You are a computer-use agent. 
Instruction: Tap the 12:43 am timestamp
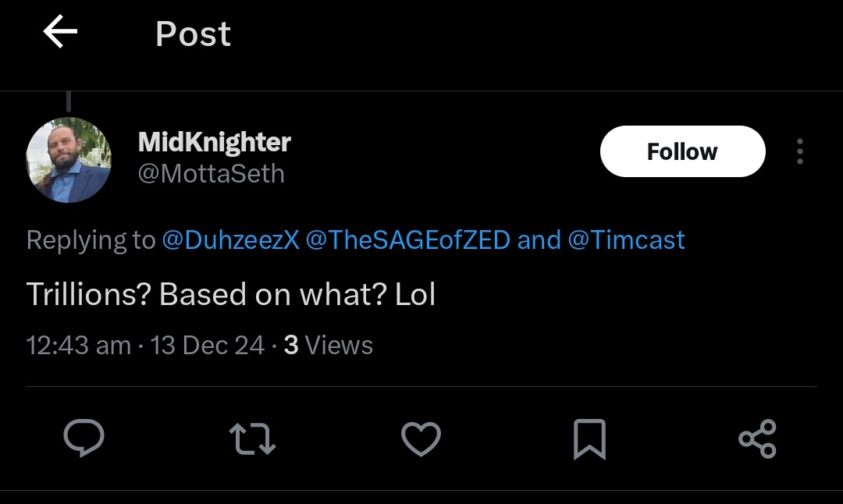click(79, 345)
